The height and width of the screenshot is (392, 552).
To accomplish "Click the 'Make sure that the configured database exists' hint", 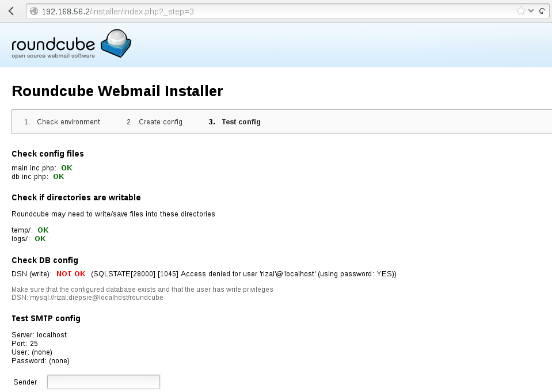I will click(x=142, y=290).
